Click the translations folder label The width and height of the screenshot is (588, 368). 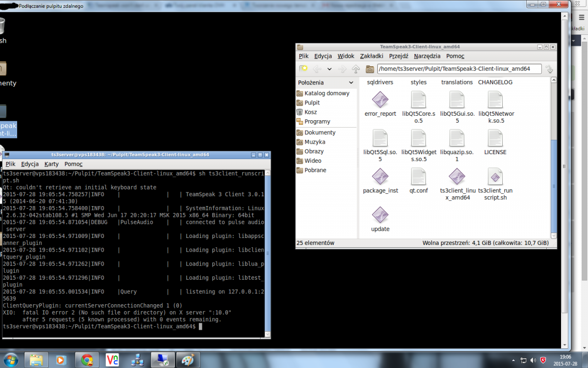(457, 82)
